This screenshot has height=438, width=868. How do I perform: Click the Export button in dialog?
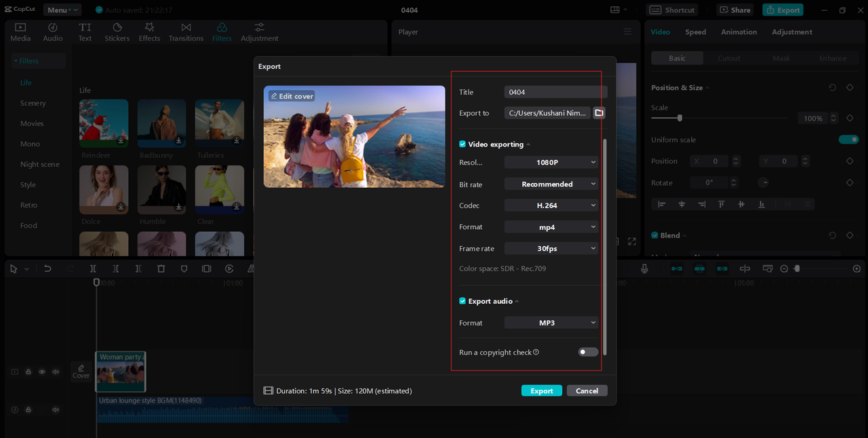(541, 391)
